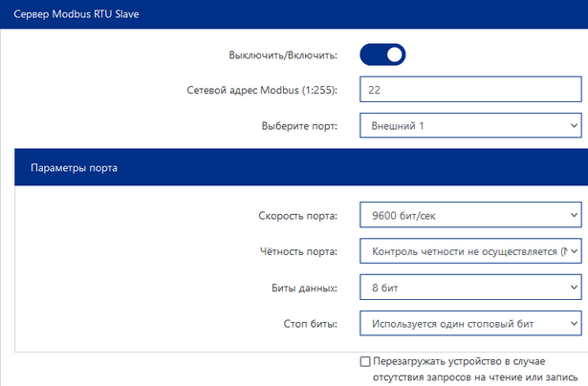Click the chevron arrow in the parity field
588x386 pixels.
574,251
